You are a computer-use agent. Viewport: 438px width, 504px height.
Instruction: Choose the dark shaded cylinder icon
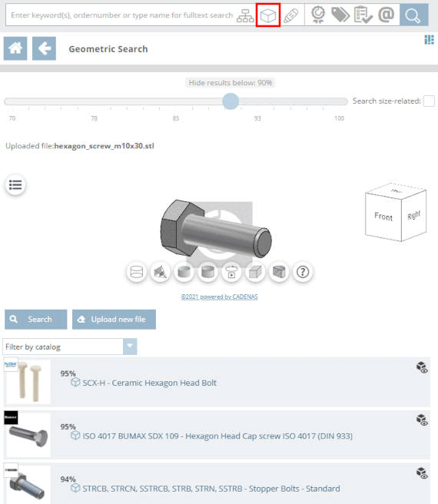point(207,272)
